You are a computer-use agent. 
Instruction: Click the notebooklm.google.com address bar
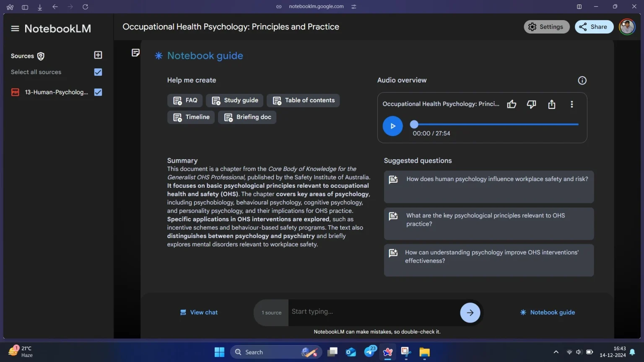pos(316,7)
